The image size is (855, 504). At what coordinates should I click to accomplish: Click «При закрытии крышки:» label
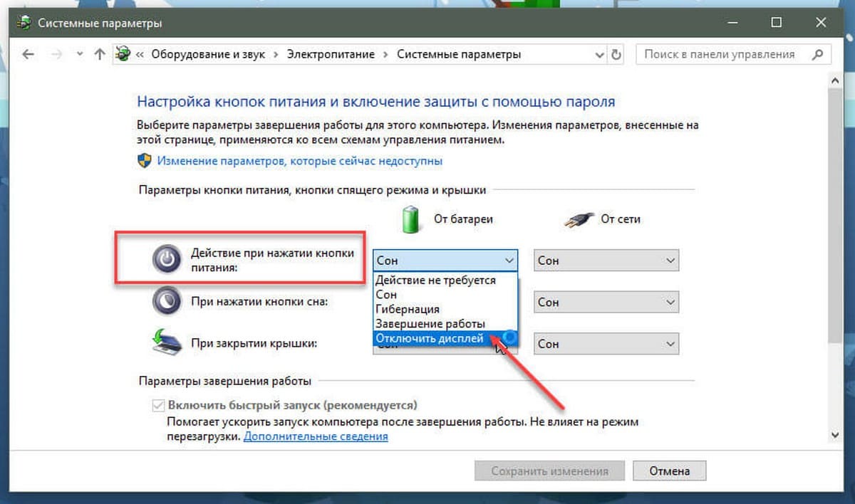(254, 343)
